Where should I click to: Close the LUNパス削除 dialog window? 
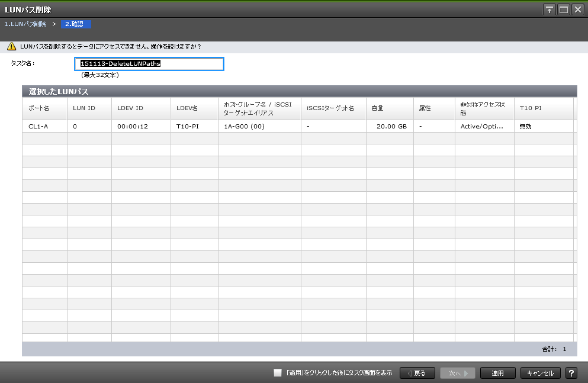point(577,9)
